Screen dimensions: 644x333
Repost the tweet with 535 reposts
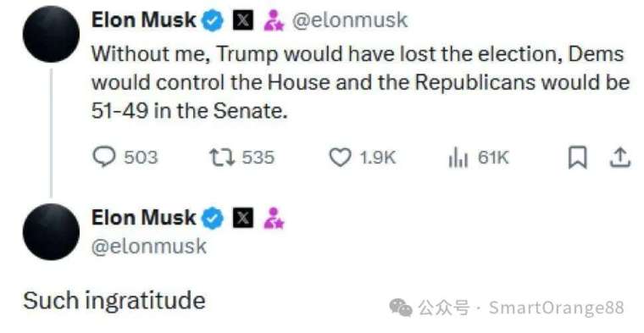[241, 158]
